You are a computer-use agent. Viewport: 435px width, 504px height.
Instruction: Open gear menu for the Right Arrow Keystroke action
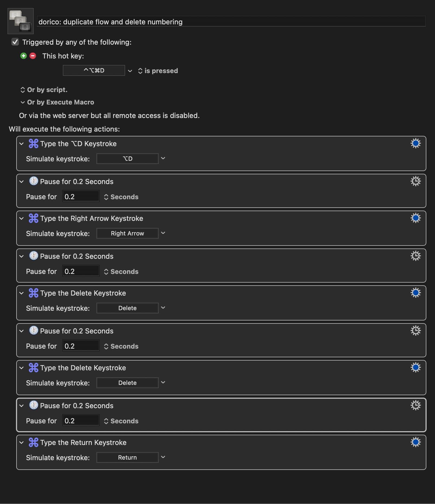click(x=415, y=218)
